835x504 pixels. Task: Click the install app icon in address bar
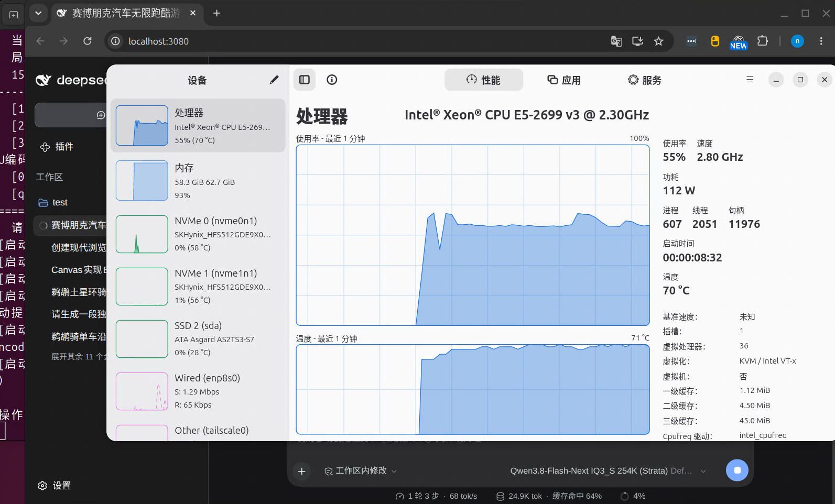pos(637,41)
